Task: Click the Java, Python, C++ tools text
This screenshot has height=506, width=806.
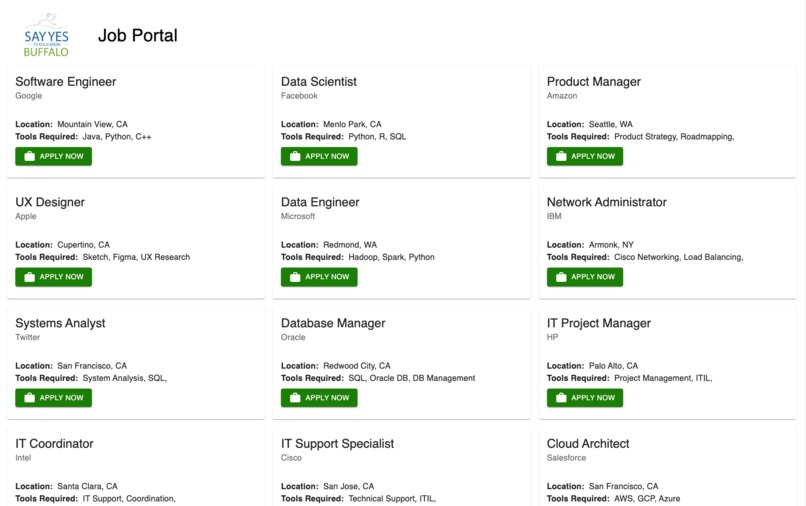Action: [x=117, y=137]
